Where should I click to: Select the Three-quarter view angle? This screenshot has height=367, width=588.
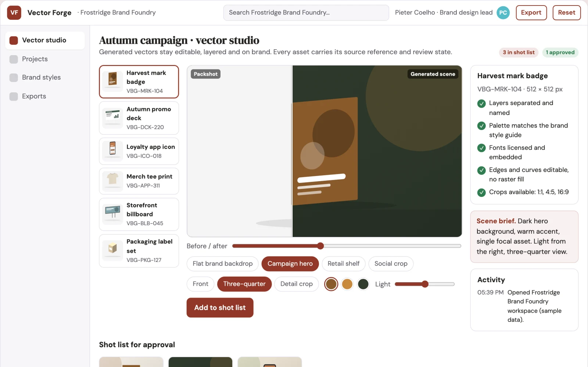[x=244, y=284]
